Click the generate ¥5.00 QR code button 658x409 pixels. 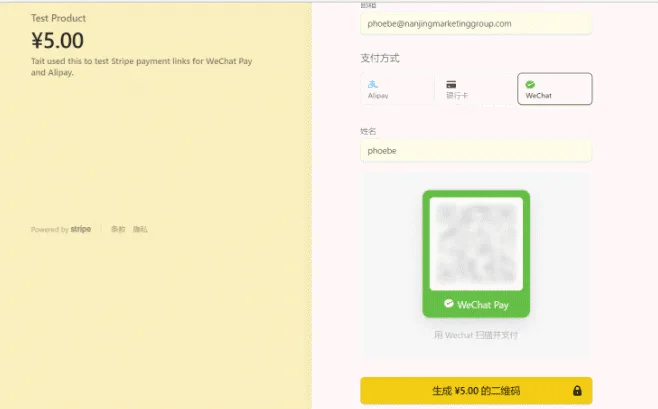point(476,391)
